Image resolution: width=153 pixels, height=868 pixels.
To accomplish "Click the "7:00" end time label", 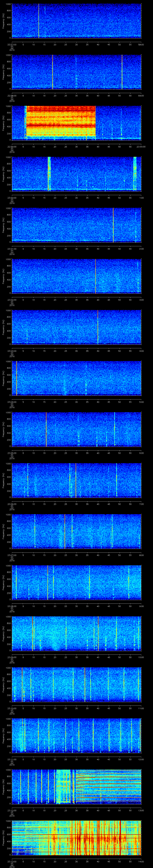I will coord(141,504).
